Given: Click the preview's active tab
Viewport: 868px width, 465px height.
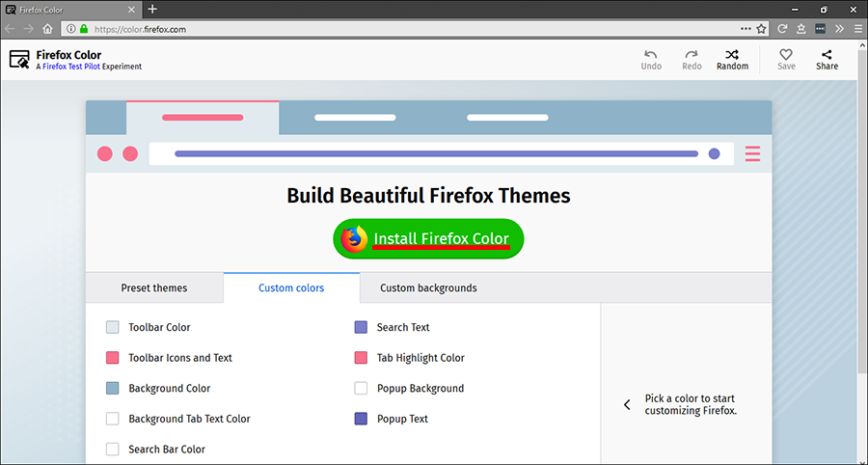Looking at the screenshot, I should 203,118.
